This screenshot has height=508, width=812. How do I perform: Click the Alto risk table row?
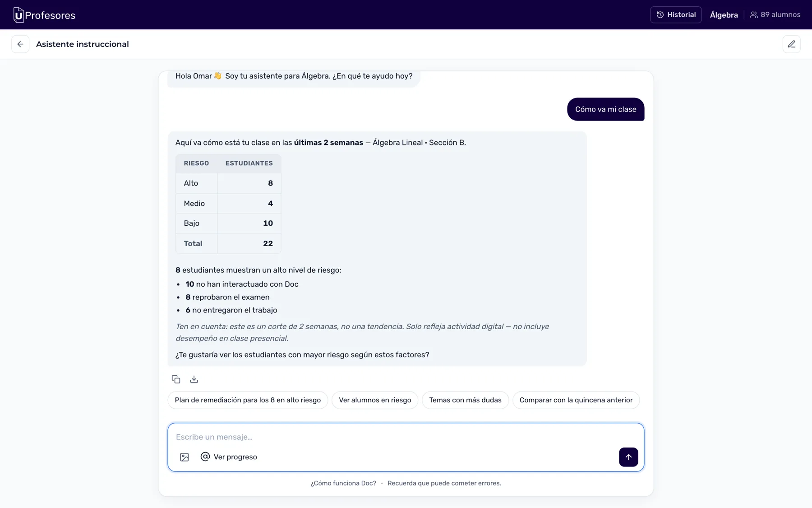228,183
